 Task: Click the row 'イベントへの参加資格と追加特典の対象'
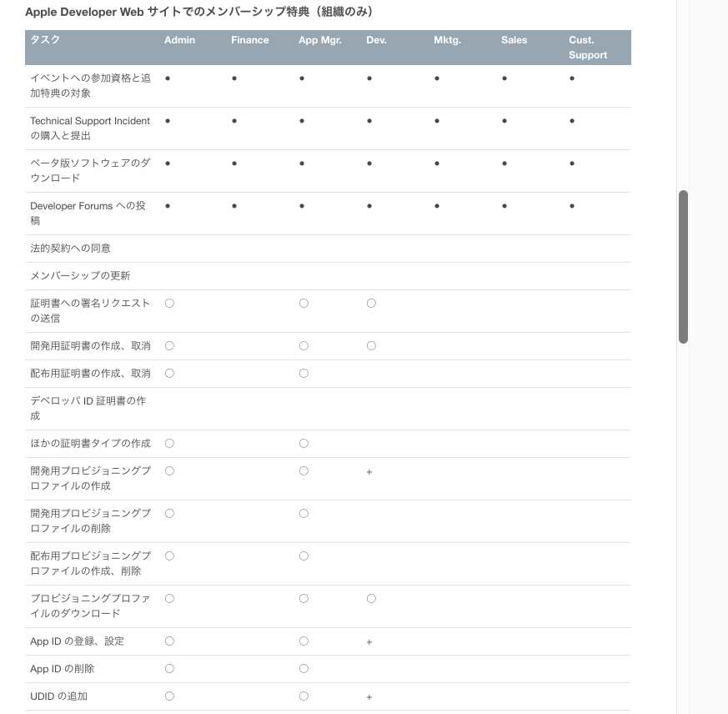328,86
